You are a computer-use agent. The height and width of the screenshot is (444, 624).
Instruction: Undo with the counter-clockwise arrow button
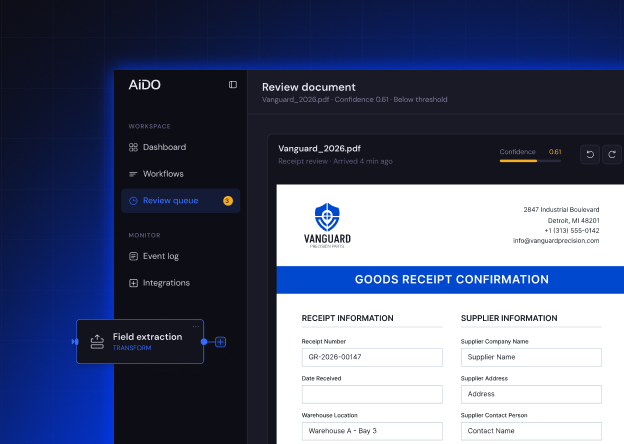click(x=590, y=154)
